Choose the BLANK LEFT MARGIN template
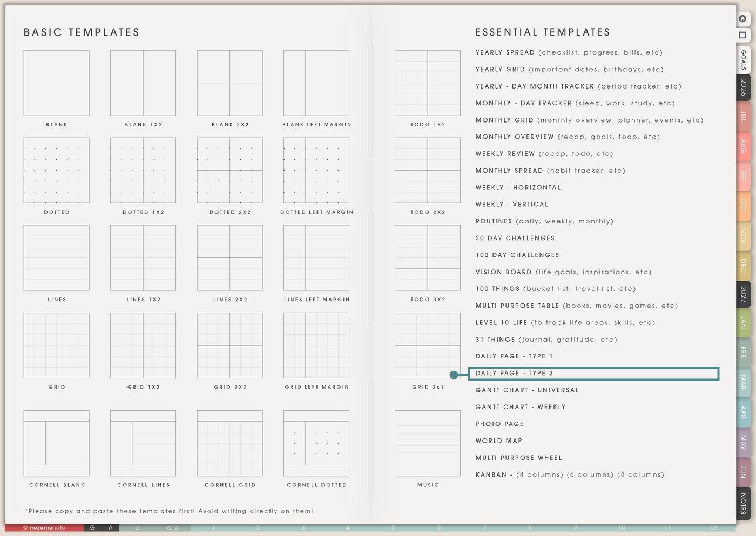Screen dimensions: 756x536 (x=316, y=83)
